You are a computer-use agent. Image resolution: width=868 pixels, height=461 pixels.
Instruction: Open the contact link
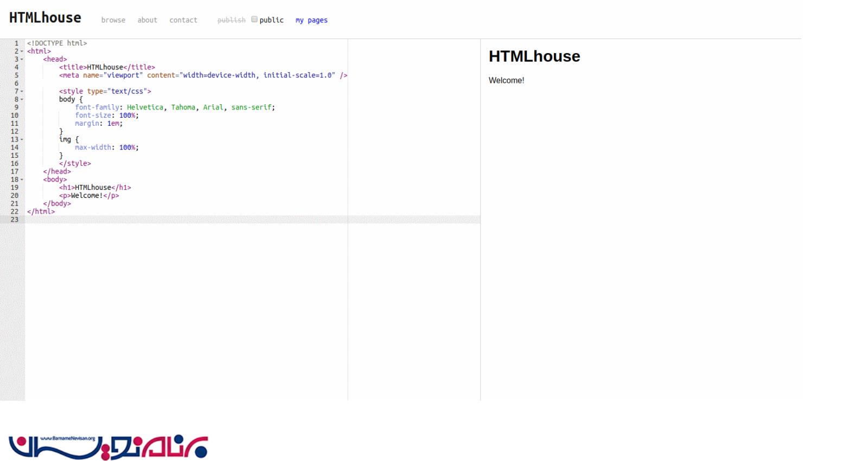click(x=183, y=20)
